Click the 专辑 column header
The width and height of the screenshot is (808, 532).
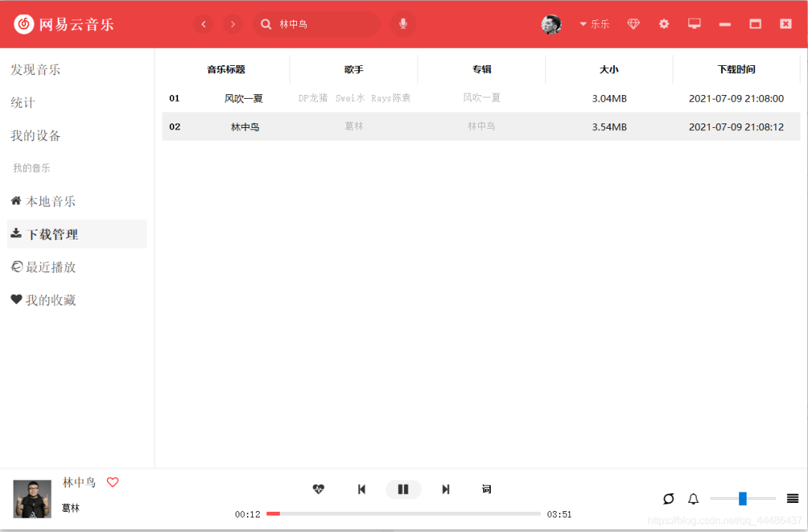tap(482, 70)
